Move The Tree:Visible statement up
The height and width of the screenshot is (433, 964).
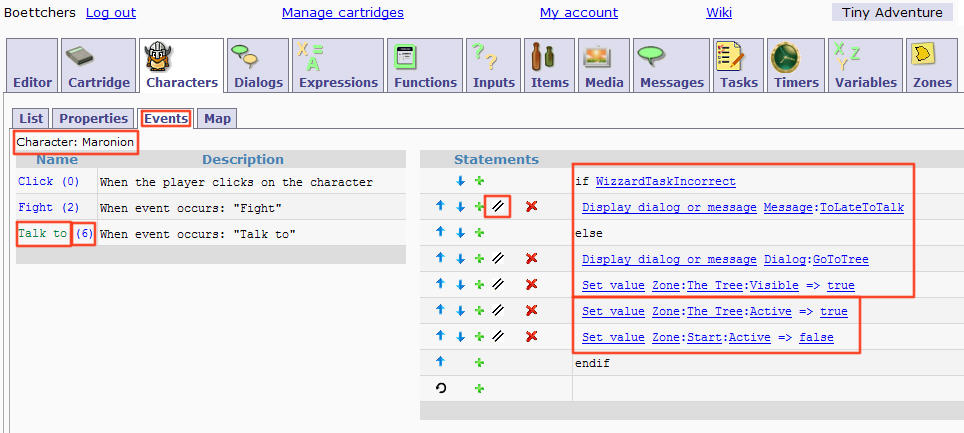(x=441, y=286)
